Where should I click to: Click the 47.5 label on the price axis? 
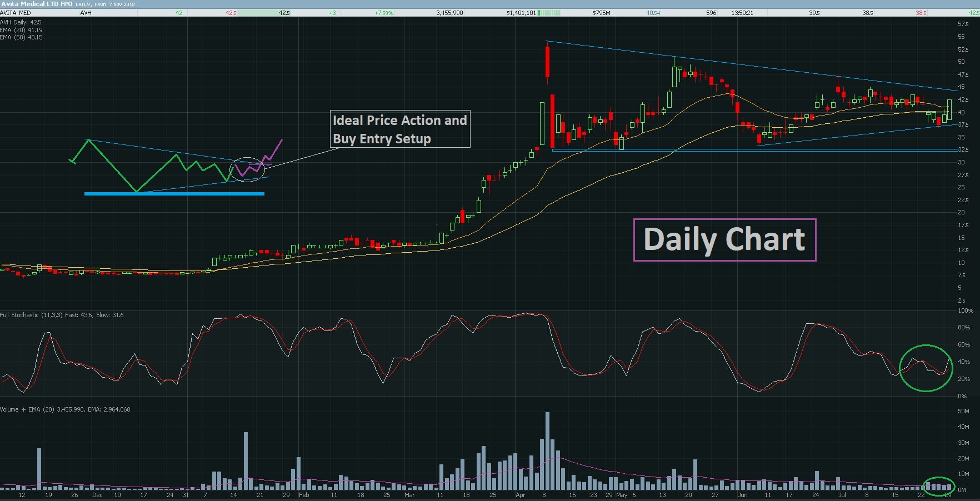click(x=963, y=74)
